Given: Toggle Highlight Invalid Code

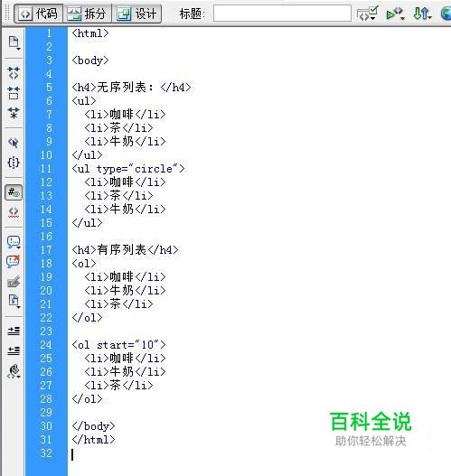Looking at the screenshot, I should point(14,212).
